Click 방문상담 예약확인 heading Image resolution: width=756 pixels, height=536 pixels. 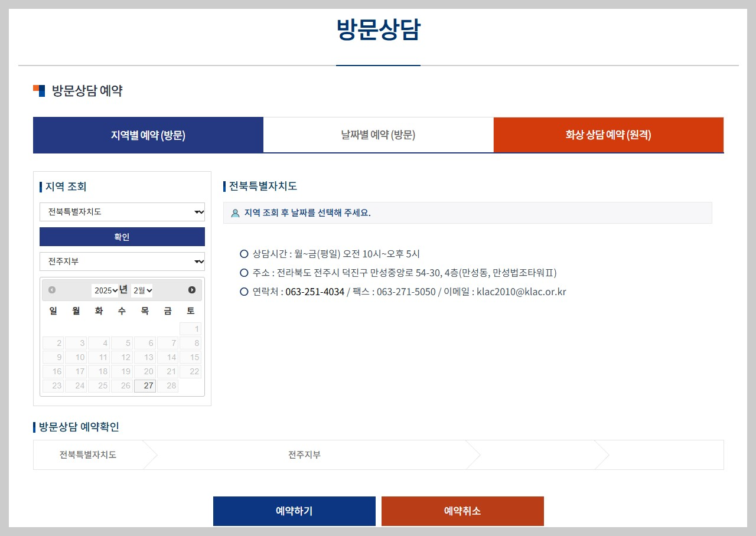coord(79,427)
